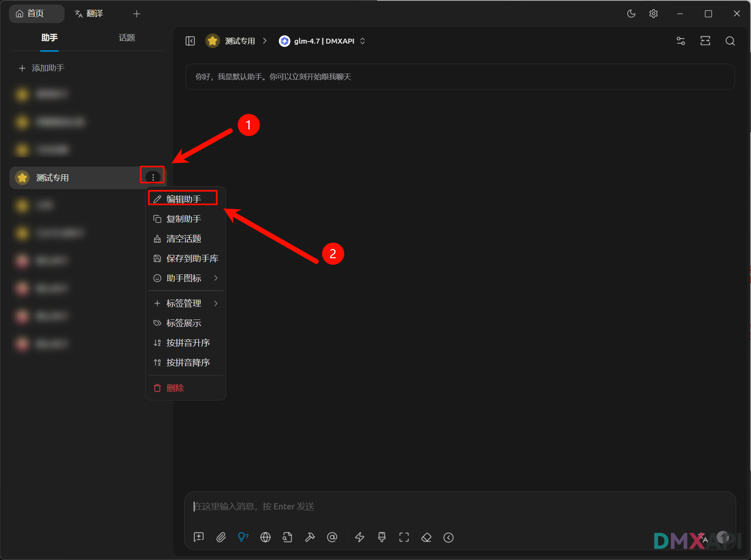Open the chat settings sliders icon
Image resolution: width=751 pixels, height=560 pixels.
[x=681, y=41]
